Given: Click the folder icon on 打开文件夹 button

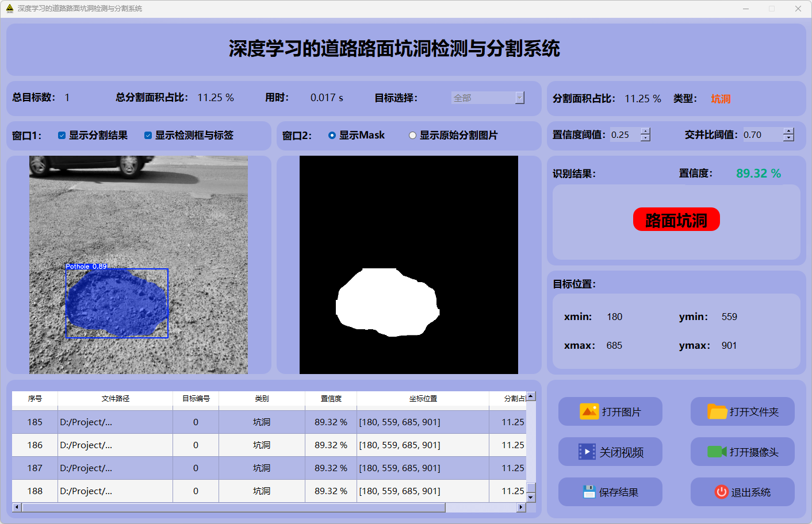Looking at the screenshot, I should (717, 411).
